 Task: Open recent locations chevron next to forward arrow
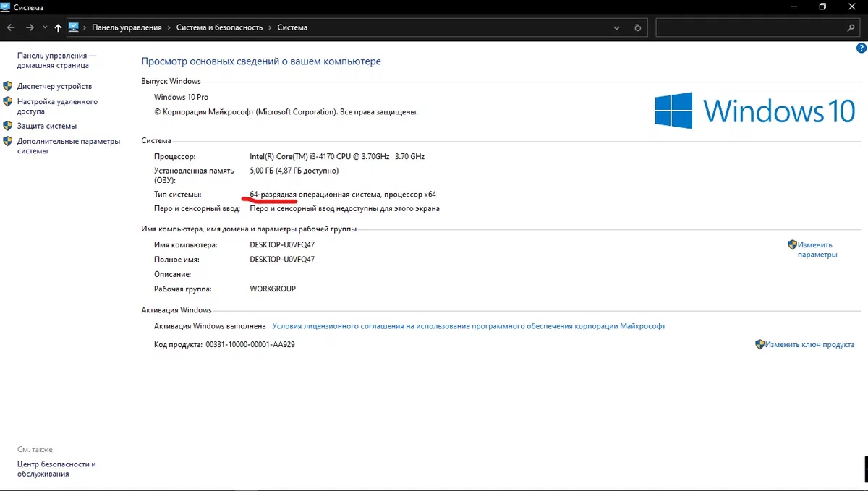(x=45, y=28)
